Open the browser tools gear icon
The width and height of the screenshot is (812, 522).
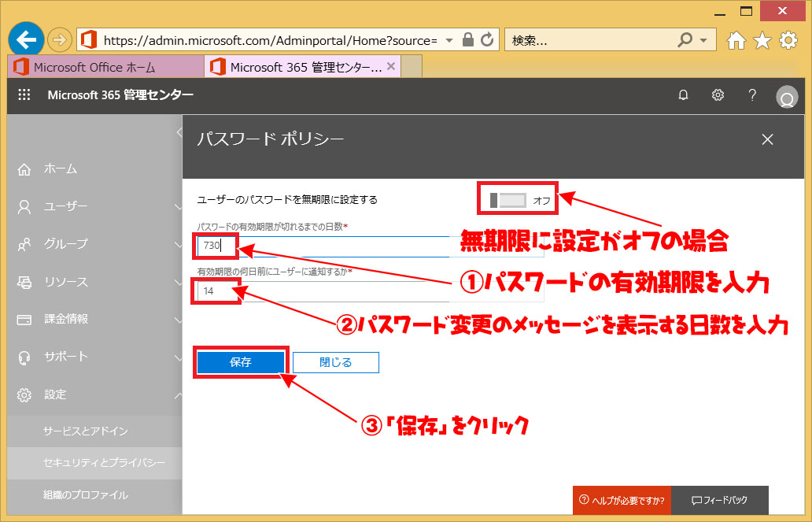pyautogui.click(x=788, y=40)
